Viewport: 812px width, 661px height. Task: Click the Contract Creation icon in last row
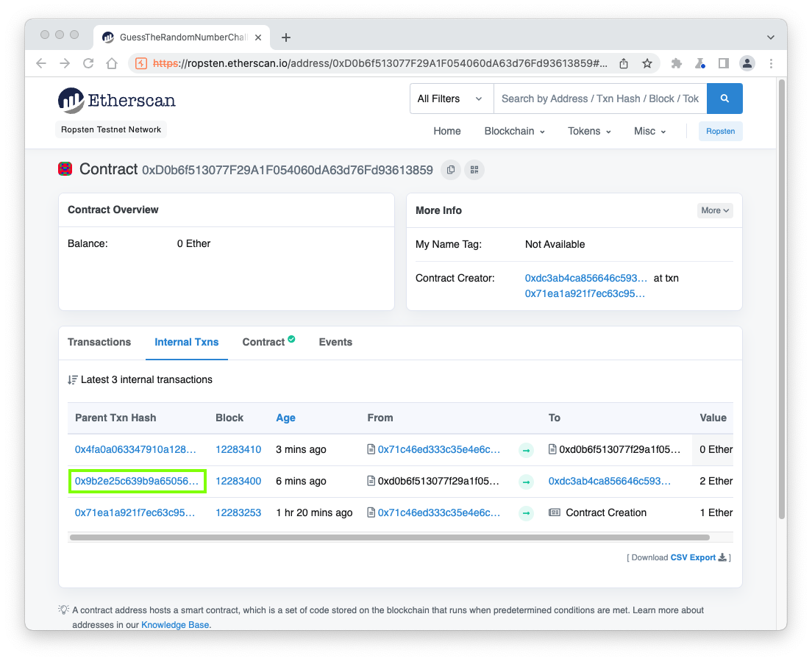click(x=555, y=512)
